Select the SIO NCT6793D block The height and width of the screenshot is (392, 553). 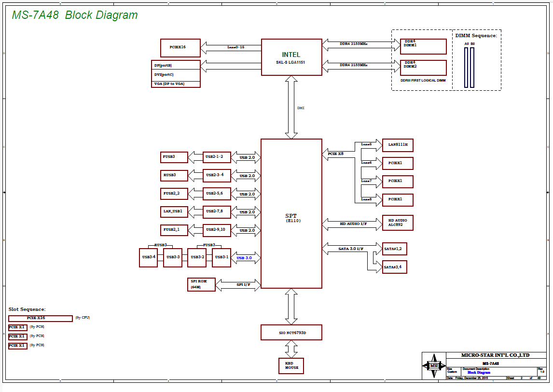291,332
